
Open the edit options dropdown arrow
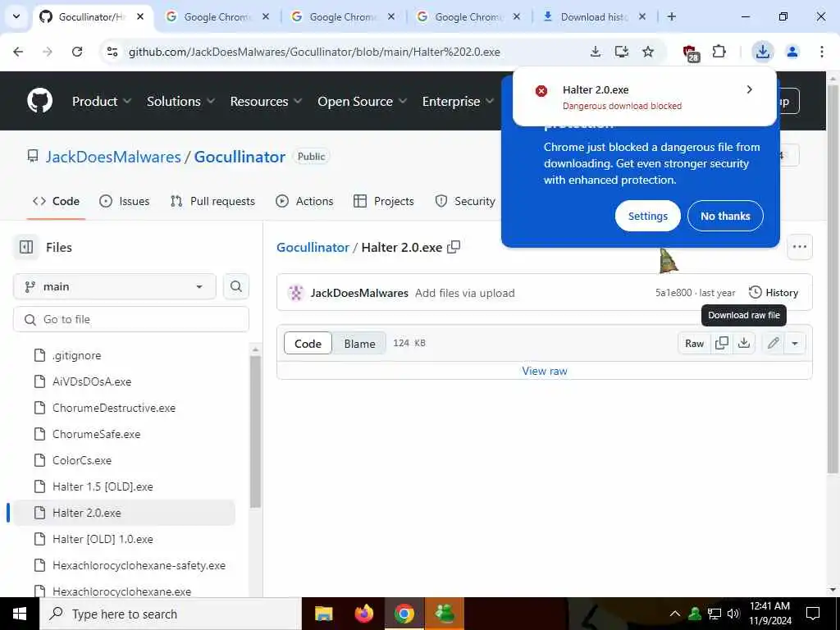pos(795,344)
